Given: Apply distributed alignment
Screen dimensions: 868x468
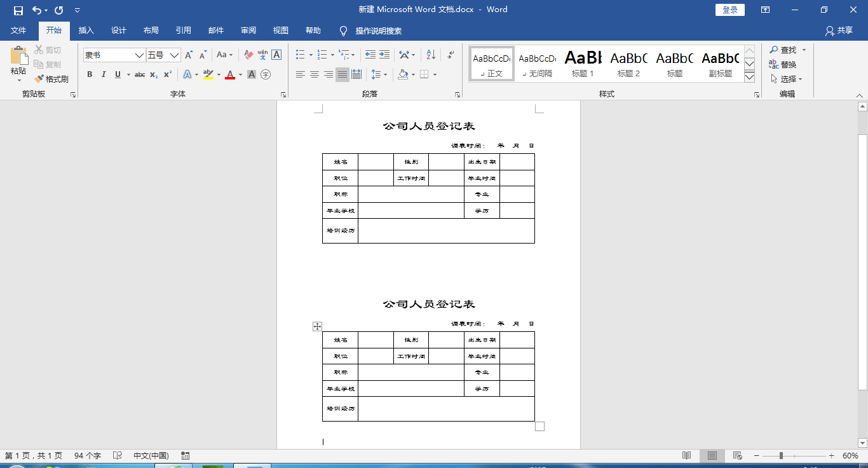Looking at the screenshot, I should (x=356, y=74).
